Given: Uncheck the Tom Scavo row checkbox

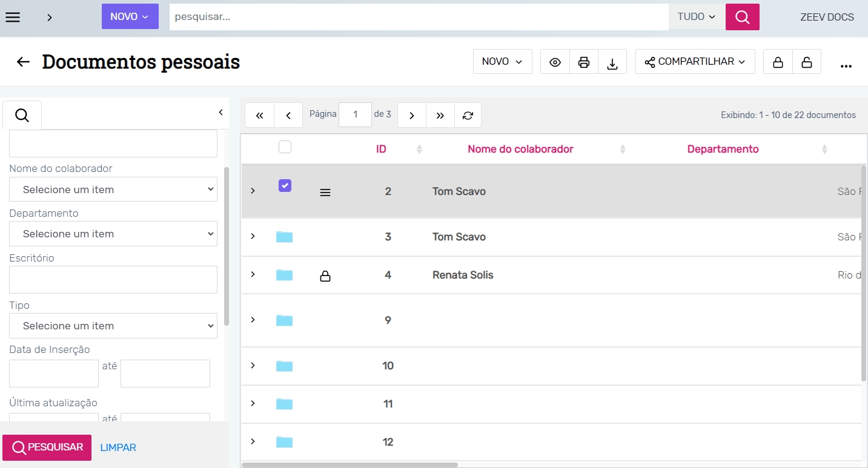Looking at the screenshot, I should (285, 186).
